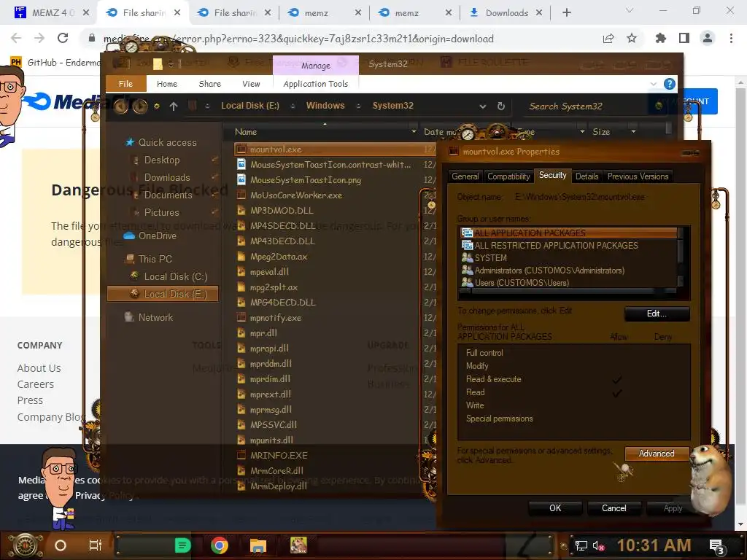
Task: Open Previous Versions tab
Action: point(638,176)
